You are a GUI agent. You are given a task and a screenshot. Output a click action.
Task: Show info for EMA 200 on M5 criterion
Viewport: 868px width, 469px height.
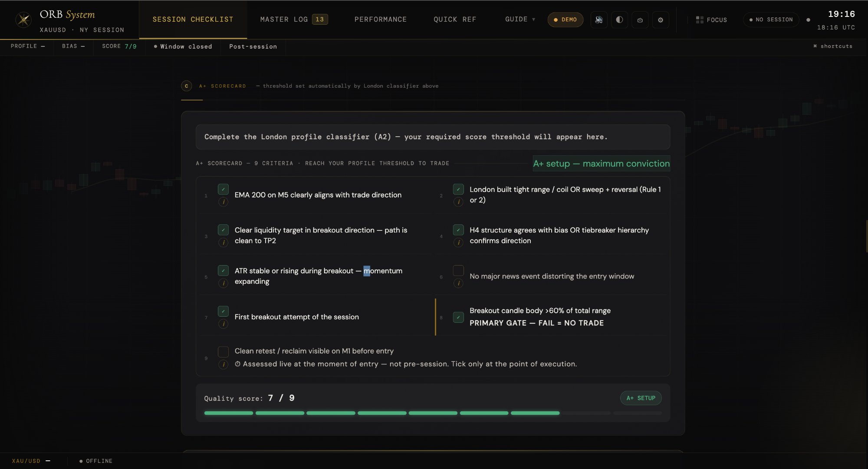[223, 202]
